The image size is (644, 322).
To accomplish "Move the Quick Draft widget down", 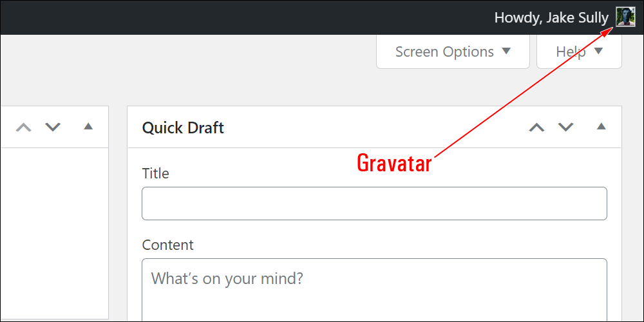I will click(565, 128).
